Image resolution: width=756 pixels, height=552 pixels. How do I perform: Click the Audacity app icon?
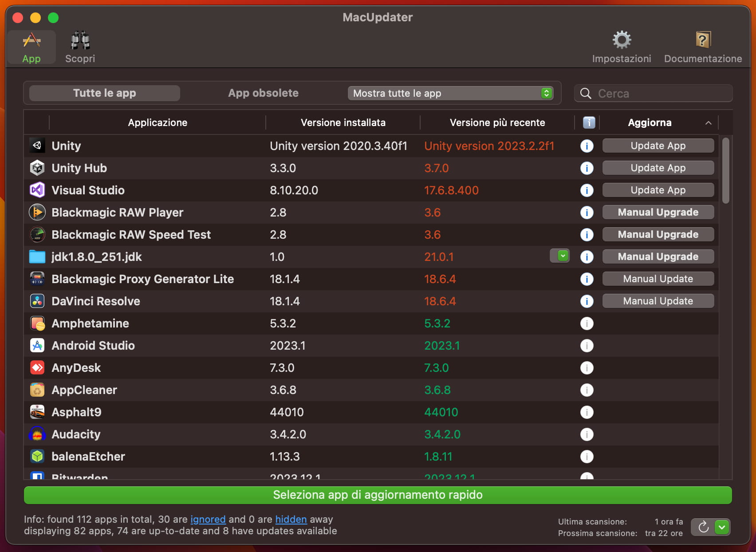click(x=37, y=434)
